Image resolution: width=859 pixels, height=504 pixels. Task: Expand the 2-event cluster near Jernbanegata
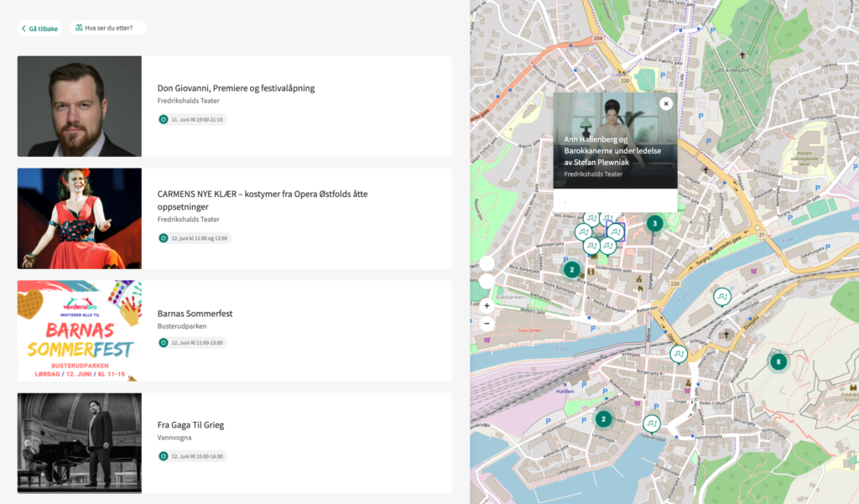click(x=603, y=418)
